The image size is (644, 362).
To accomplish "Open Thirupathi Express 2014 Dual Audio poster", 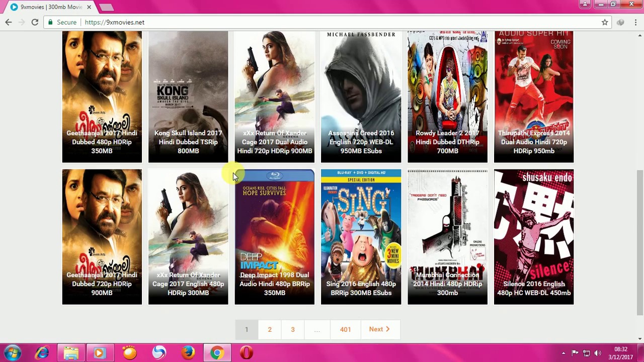I will point(534,97).
